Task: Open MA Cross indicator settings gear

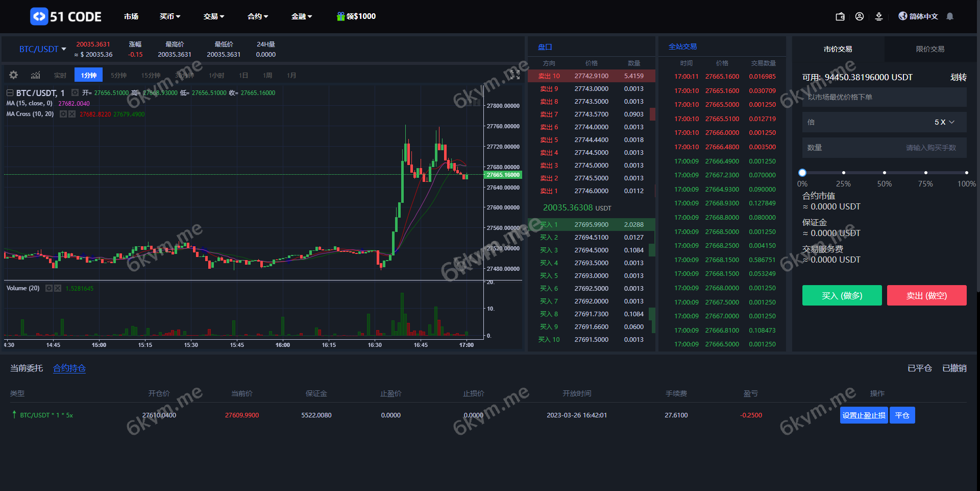Action: 62,114
